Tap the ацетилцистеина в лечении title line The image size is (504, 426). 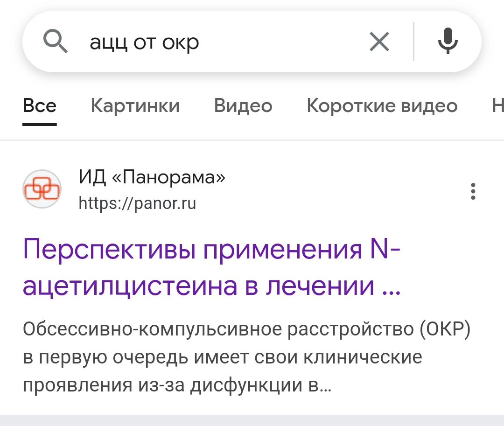(198, 286)
